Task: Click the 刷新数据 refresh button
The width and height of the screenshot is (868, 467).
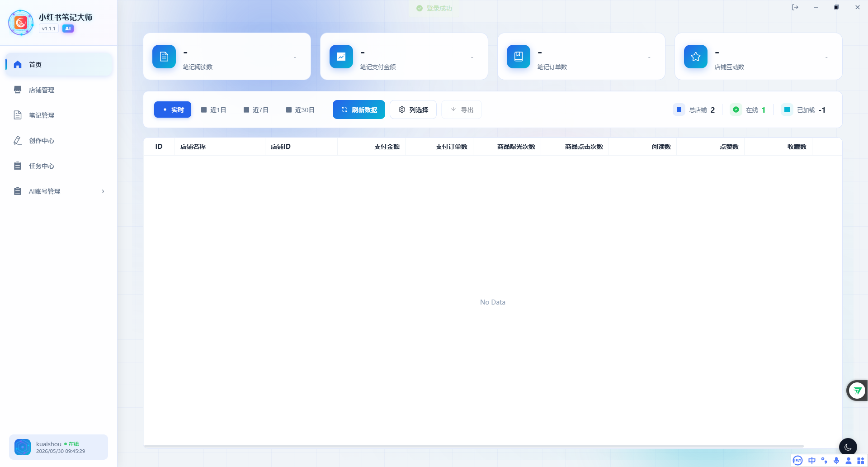Action: pyautogui.click(x=359, y=110)
